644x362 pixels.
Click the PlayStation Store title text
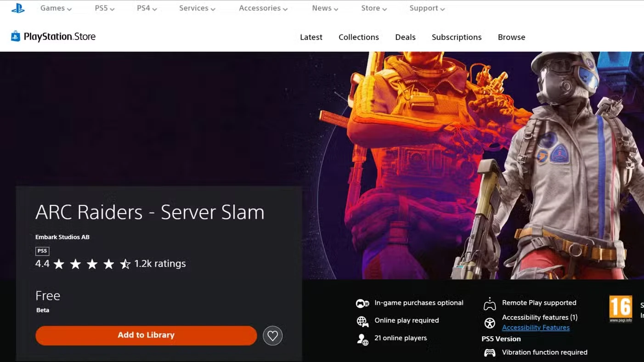pyautogui.click(x=60, y=37)
